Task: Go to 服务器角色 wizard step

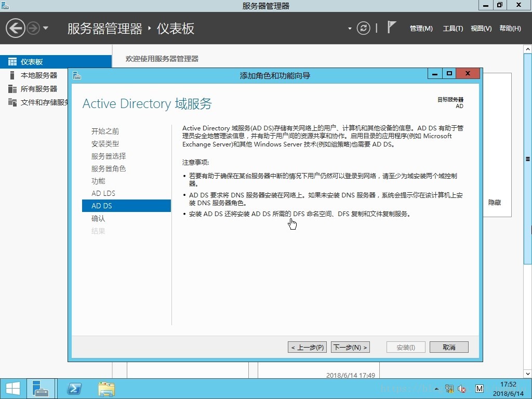Action: pos(109,169)
